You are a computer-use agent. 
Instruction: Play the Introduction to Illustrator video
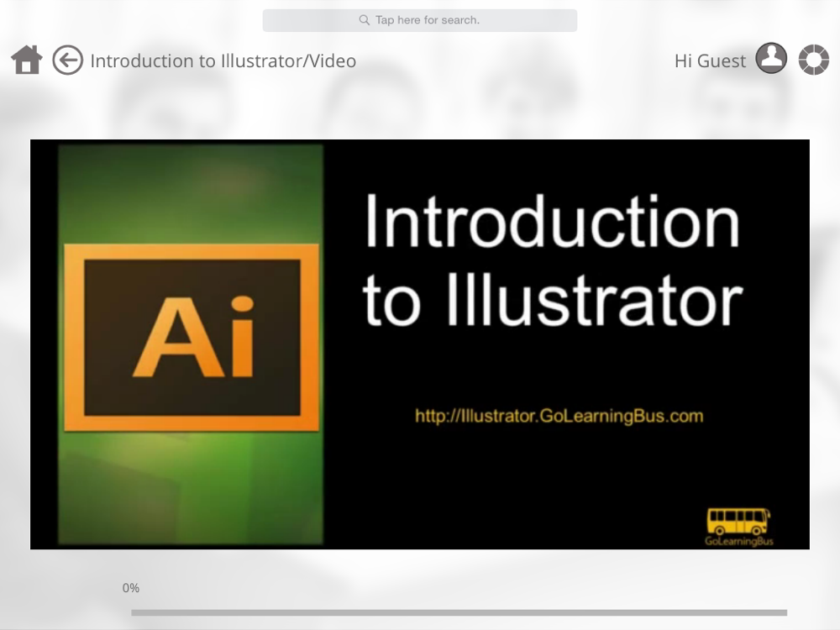point(419,344)
